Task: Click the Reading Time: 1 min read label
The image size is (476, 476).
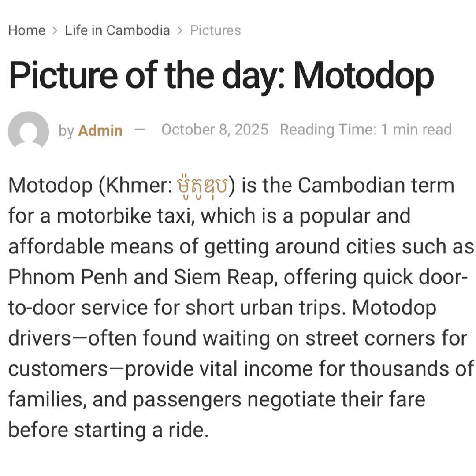Action: 365,130
